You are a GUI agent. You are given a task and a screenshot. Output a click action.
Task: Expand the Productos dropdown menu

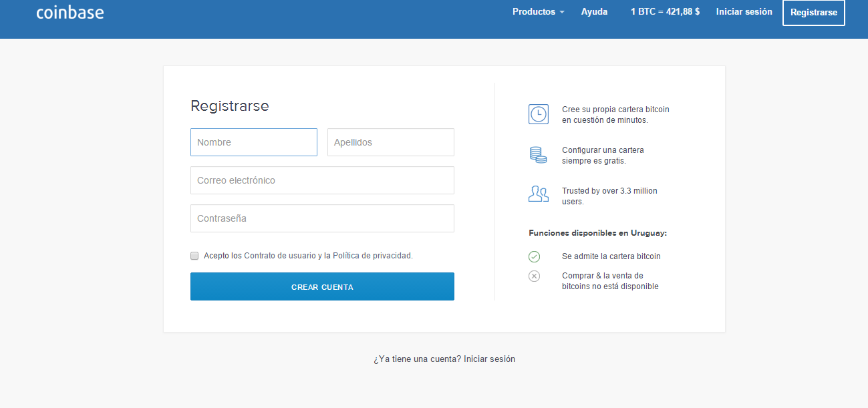point(538,12)
